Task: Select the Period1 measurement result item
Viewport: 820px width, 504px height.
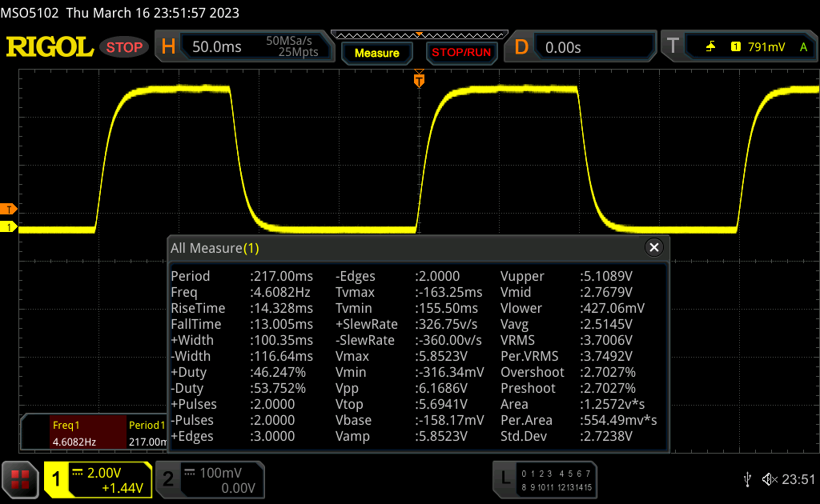Action: coord(146,433)
